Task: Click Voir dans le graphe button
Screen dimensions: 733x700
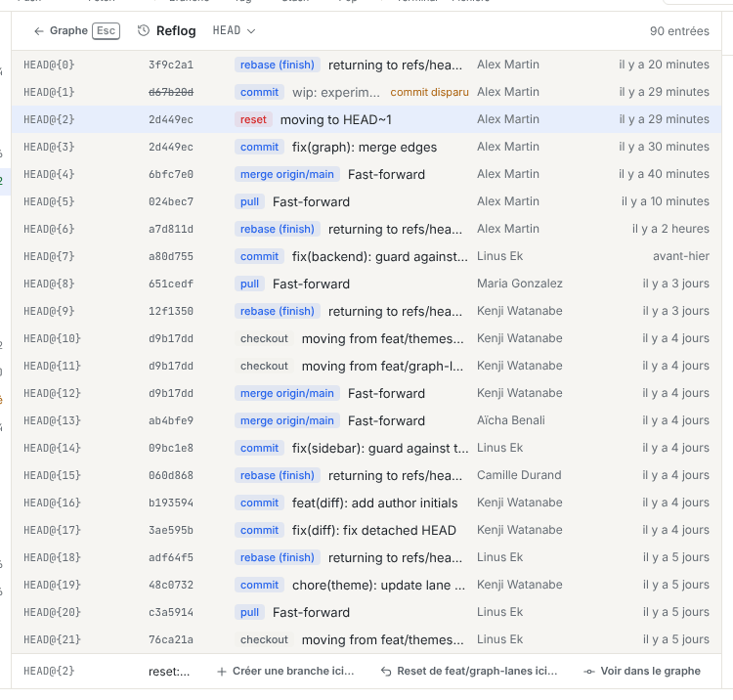Action: coord(642,671)
